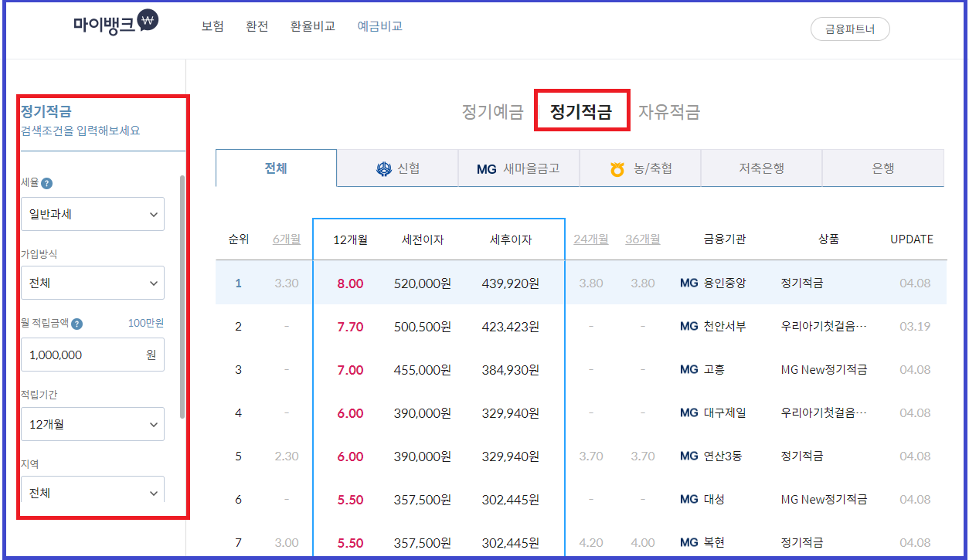
Task: Click the monthly deposit amount input field
Action: pyautogui.click(x=93, y=355)
